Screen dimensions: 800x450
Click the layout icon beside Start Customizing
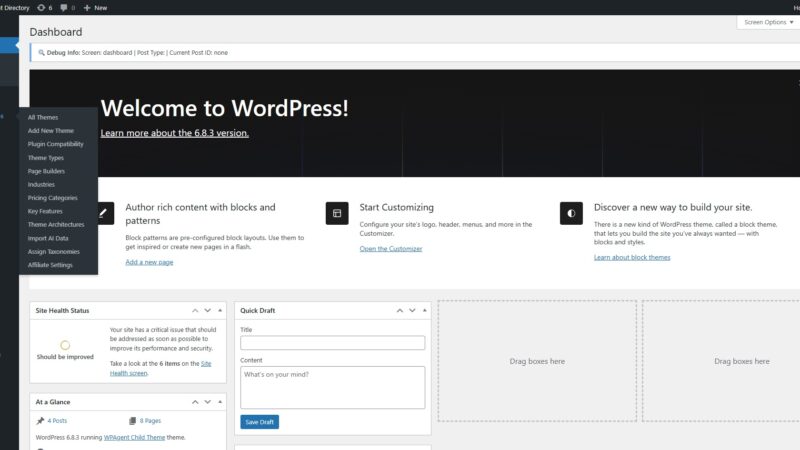(x=337, y=213)
